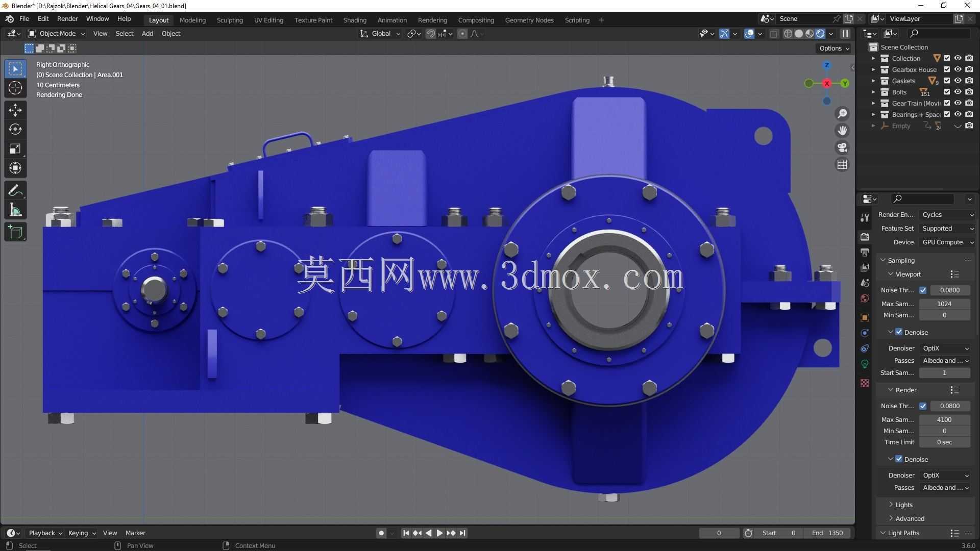Open the Keying popover
This screenshot has width=980, height=551.
82,533
